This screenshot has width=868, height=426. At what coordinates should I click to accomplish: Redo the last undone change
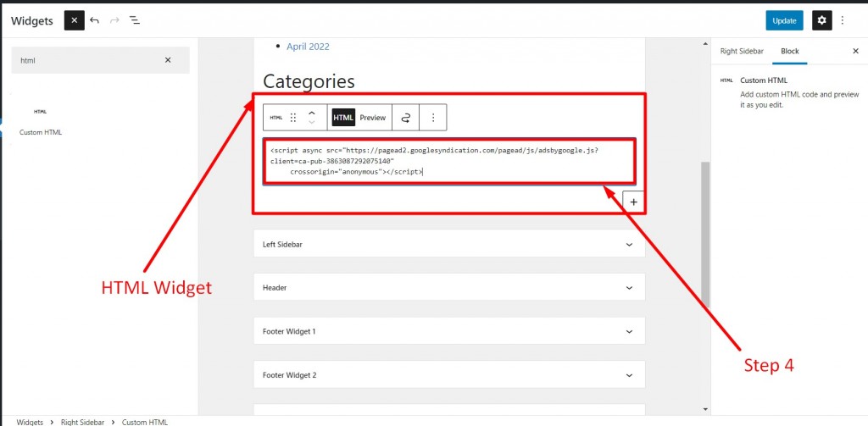[x=114, y=20]
